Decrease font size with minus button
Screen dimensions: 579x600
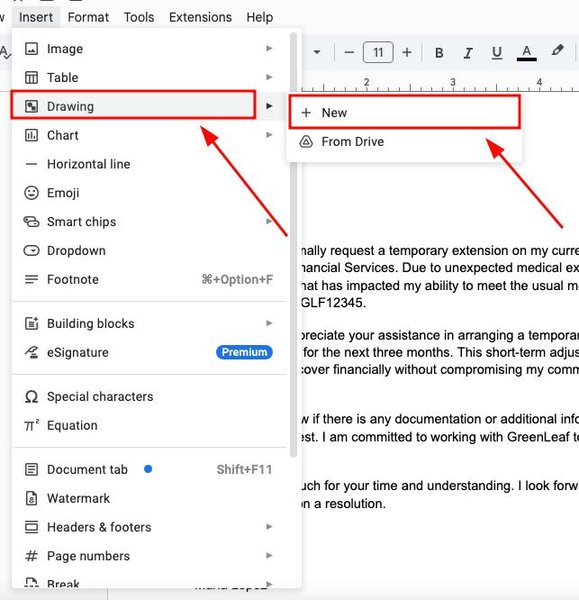tap(349, 52)
